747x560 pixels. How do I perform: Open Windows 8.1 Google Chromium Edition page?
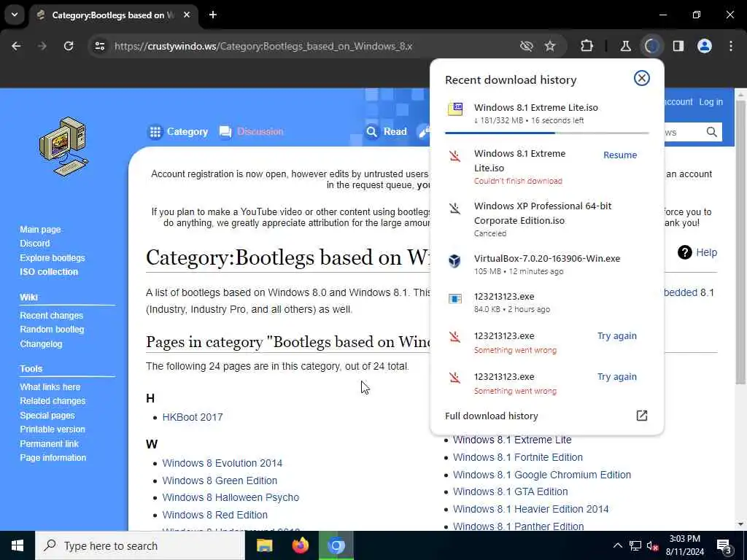[x=542, y=475]
